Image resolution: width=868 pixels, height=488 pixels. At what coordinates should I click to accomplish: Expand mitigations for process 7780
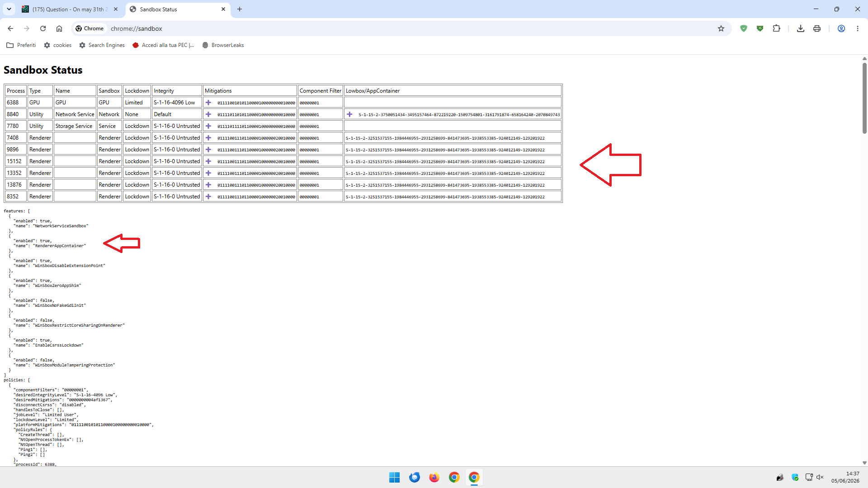click(208, 126)
